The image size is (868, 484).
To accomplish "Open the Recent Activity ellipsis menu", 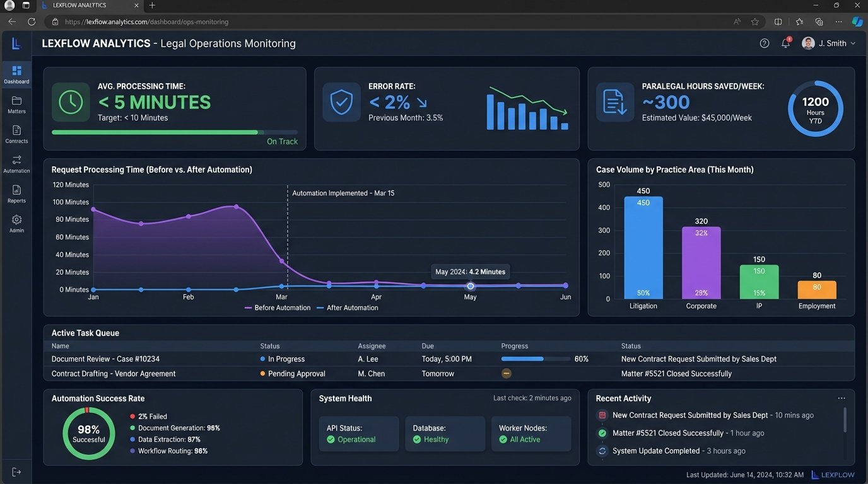I will click(842, 398).
